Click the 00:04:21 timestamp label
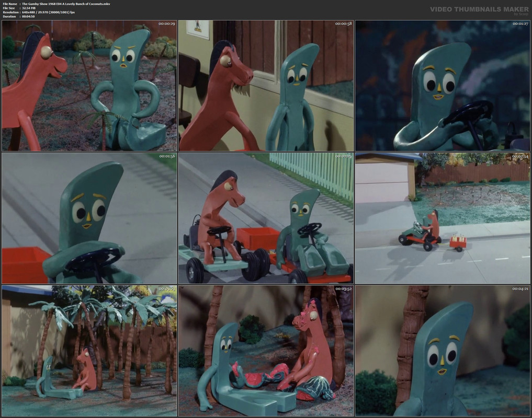The image size is (532, 418). click(520, 289)
